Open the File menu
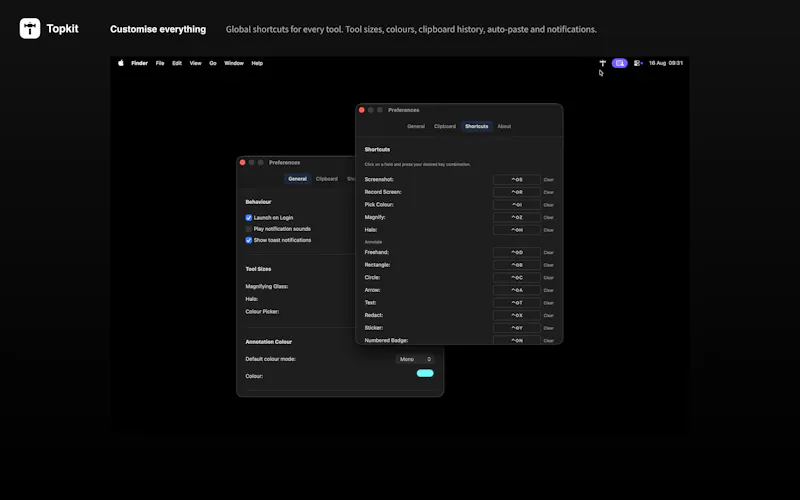This screenshot has height=500, width=800. [x=160, y=63]
